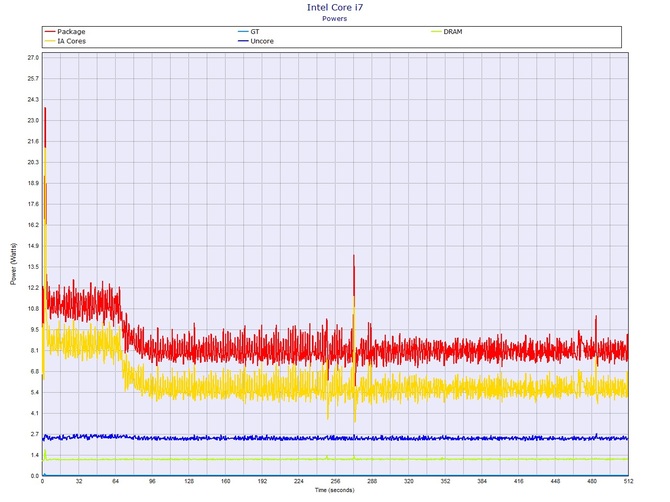Viewport: 670px width, 502px height.
Task: Click the 64 tick on the time axis
Action: click(x=116, y=481)
